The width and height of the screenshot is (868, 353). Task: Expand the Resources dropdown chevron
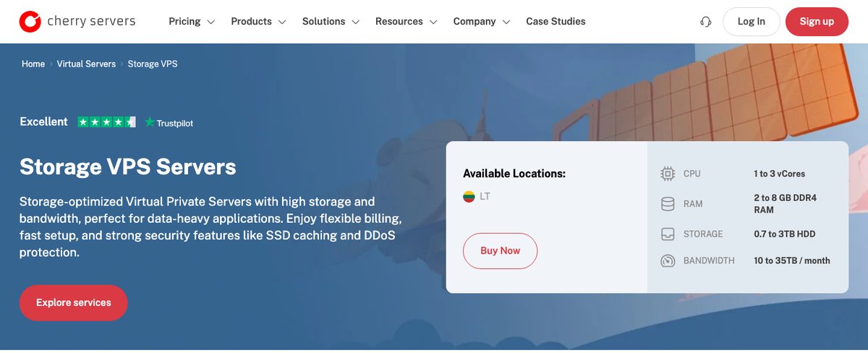coord(433,22)
